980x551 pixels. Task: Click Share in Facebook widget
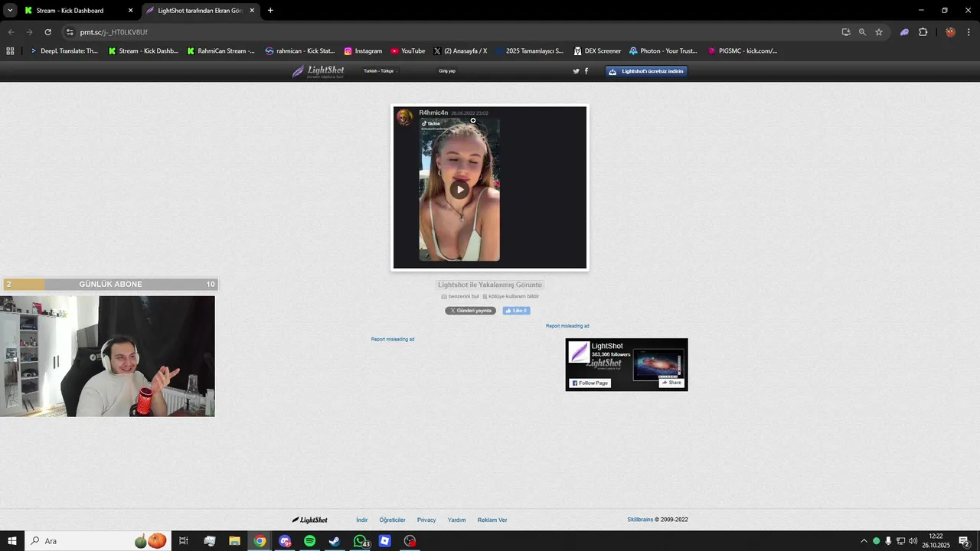click(x=671, y=383)
